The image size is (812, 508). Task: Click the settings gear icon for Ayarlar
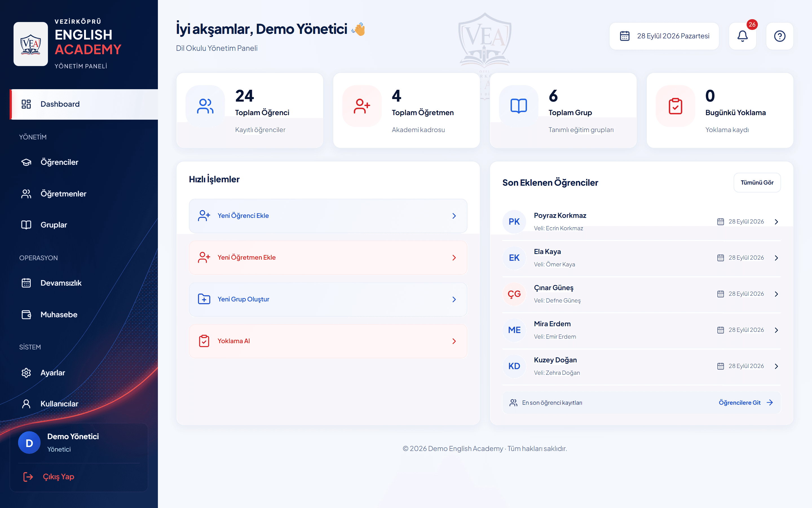[x=26, y=373]
